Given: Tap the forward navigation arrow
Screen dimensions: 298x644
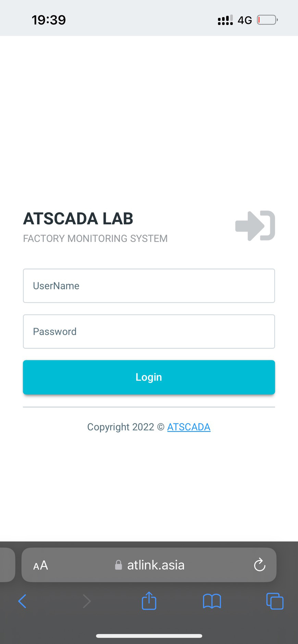Looking at the screenshot, I should [87, 601].
